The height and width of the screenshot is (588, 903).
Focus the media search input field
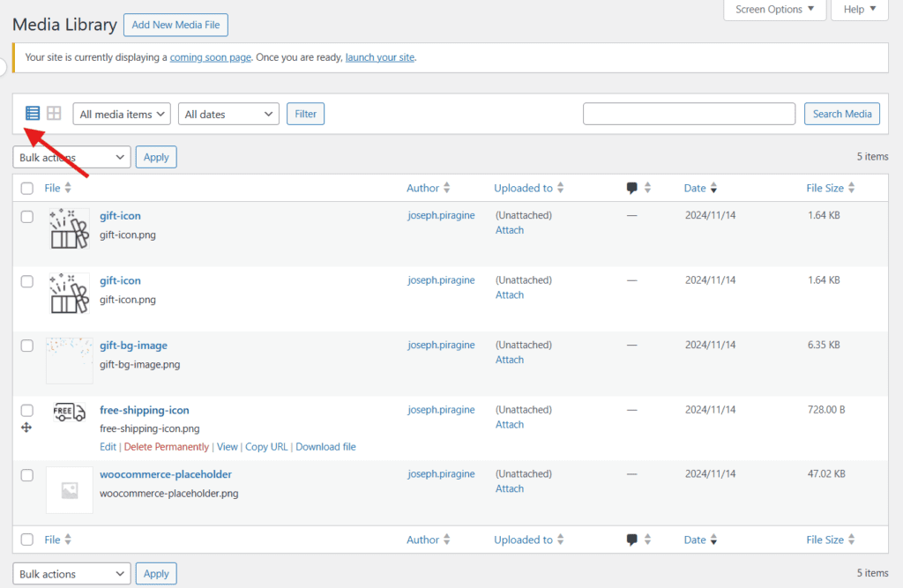689,114
